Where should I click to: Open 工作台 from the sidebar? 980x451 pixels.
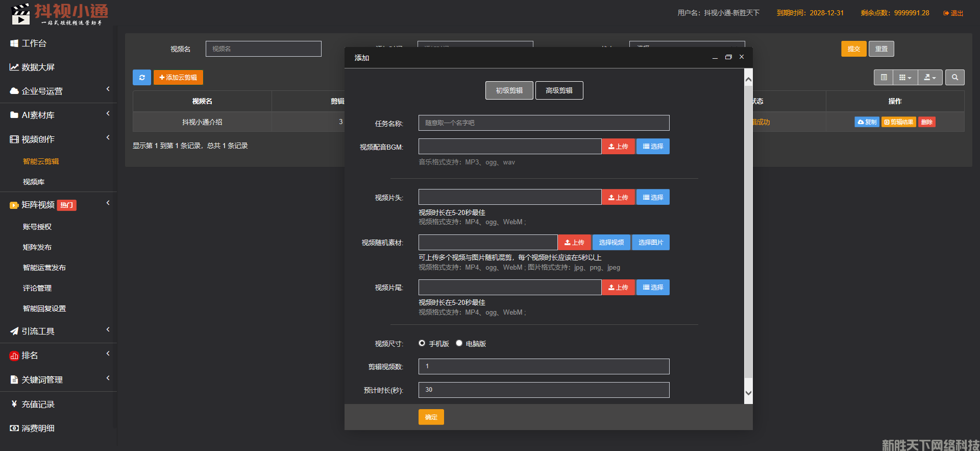pos(34,43)
